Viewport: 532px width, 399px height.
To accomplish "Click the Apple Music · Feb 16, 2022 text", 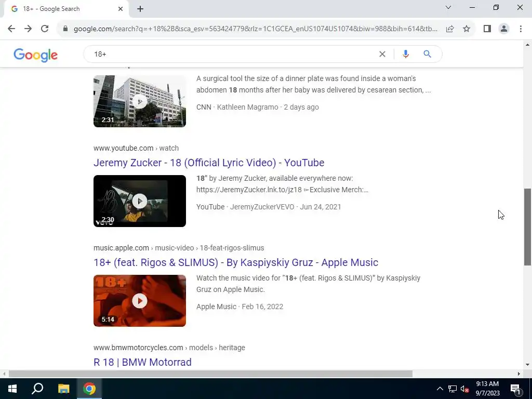I will pyautogui.click(x=240, y=307).
